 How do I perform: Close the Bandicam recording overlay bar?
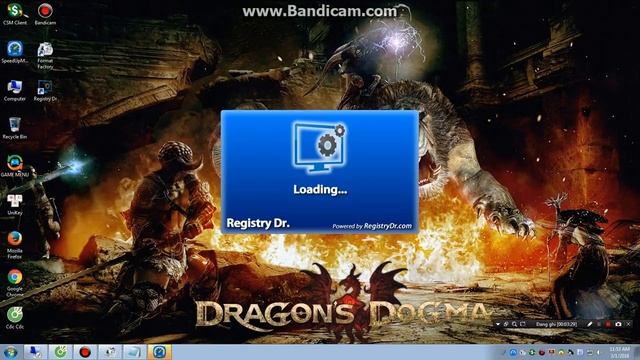tap(629, 324)
